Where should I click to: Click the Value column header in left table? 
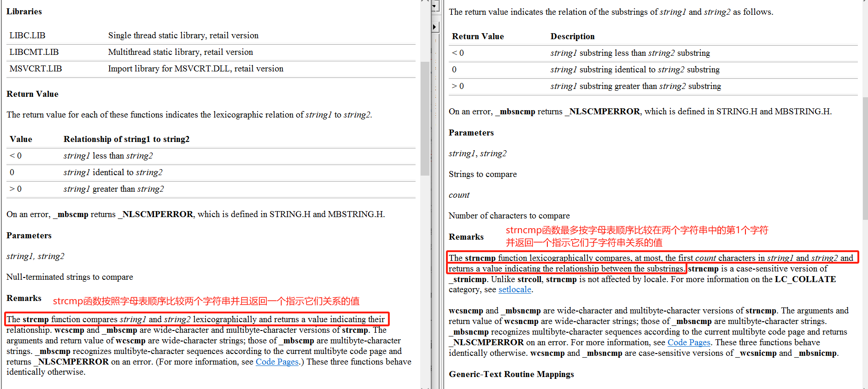(21, 139)
